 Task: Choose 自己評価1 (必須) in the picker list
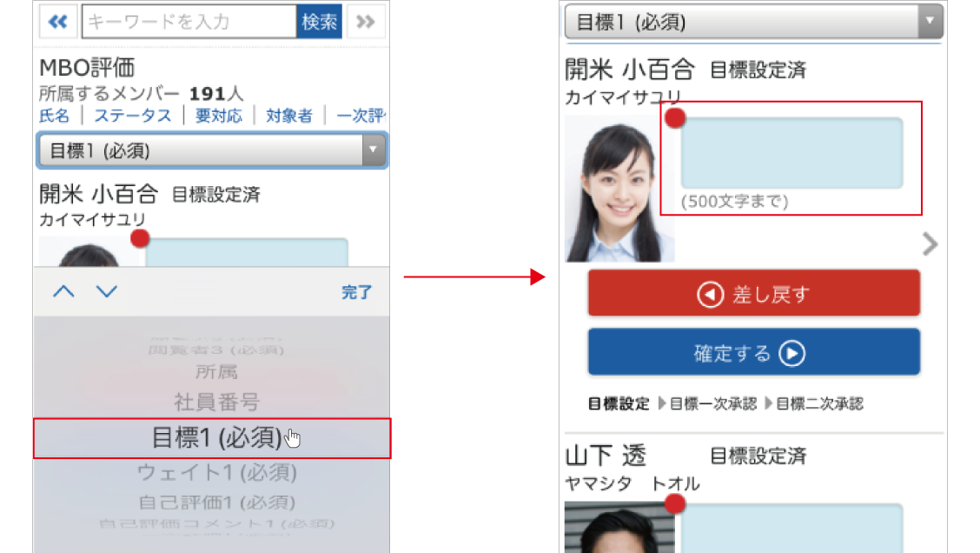point(216,503)
